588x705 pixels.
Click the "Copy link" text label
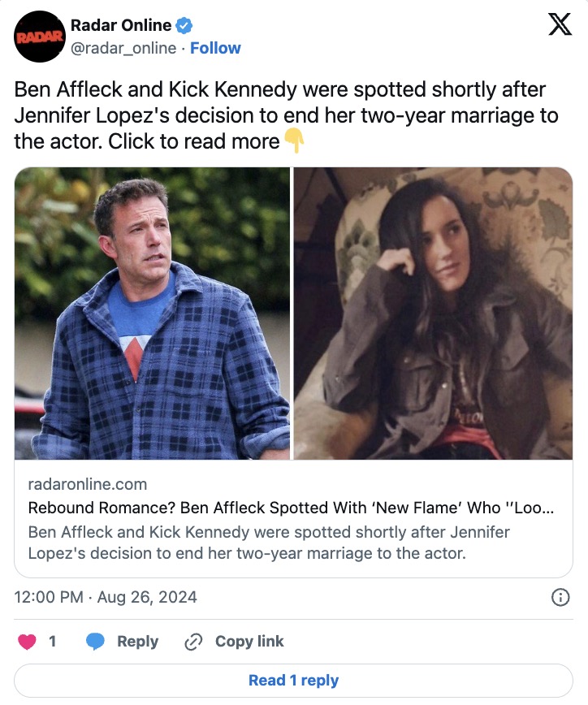click(x=249, y=642)
